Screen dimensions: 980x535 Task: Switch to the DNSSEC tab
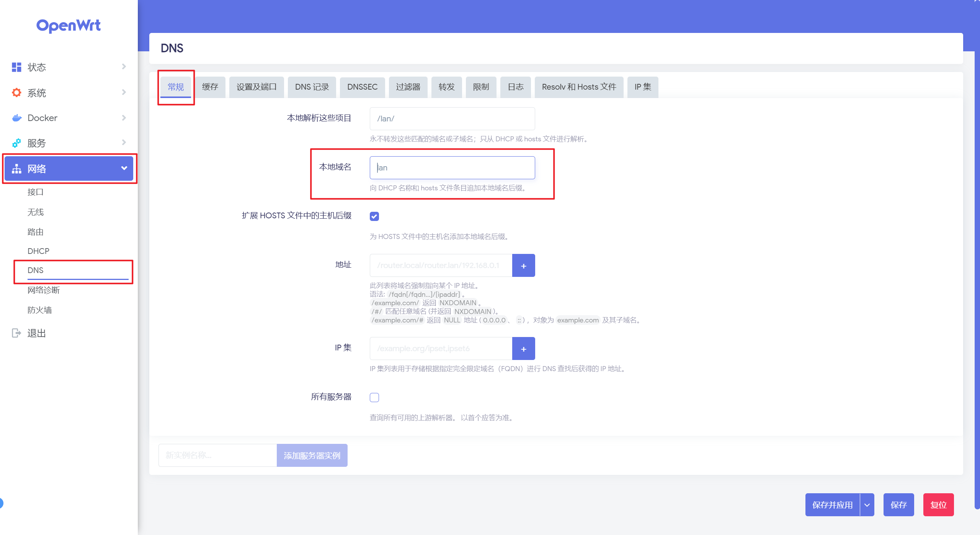tap(362, 87)
